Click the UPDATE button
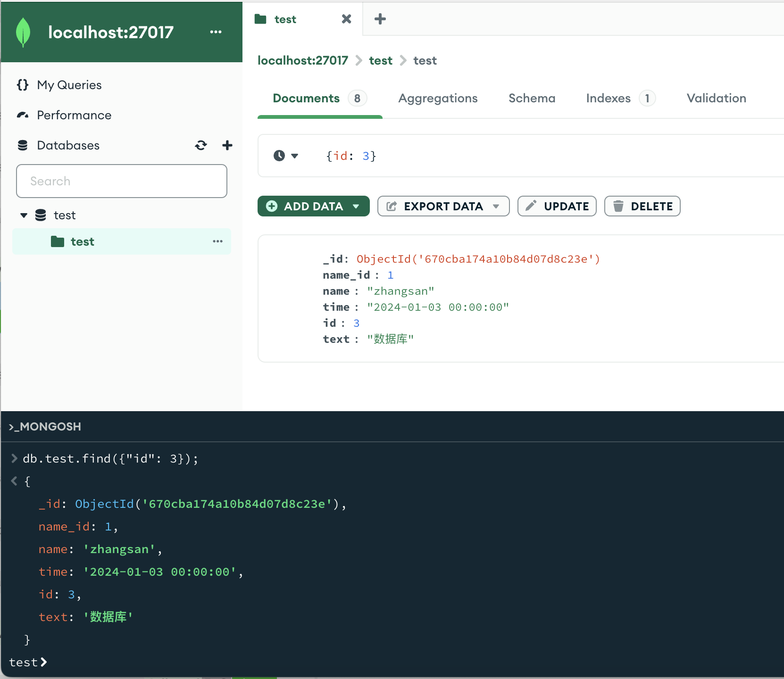Viewport: 784px width, 679px height. coord(557,206)
